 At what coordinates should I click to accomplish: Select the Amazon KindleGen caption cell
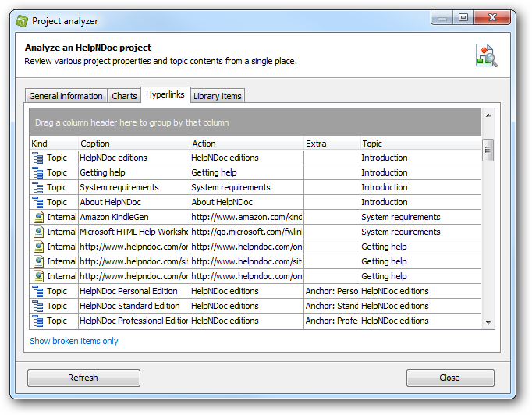point(134,217)
